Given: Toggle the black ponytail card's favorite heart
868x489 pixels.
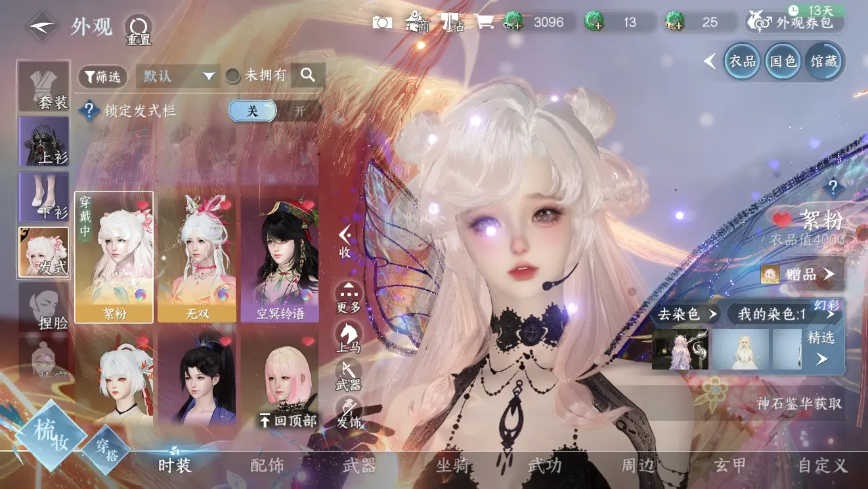Looking at the screenshot, I should 225,341.
